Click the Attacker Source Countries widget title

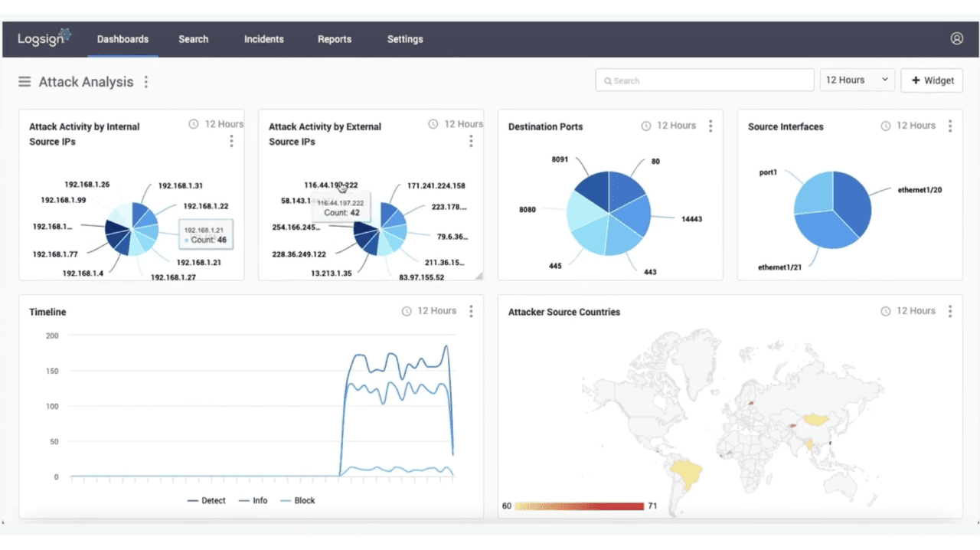pos(564,312)
